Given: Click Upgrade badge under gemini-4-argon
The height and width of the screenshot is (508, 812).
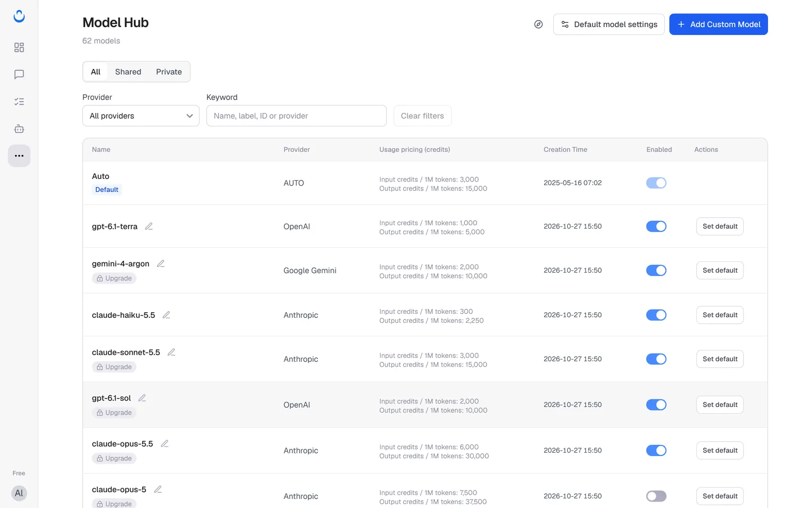Looking at the screenshot, I should [x=114, y=278].
